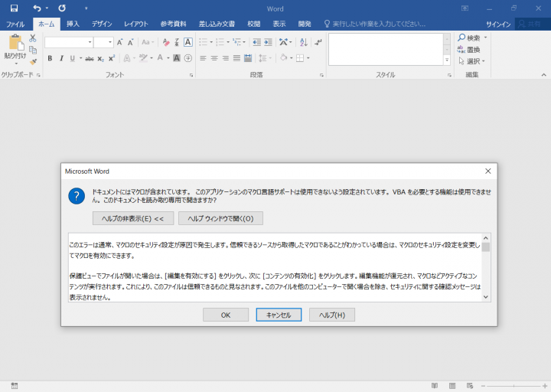Expand the Styles gallery more arrow
Viewport: 551px width, 392px height.
pos(447,60)
